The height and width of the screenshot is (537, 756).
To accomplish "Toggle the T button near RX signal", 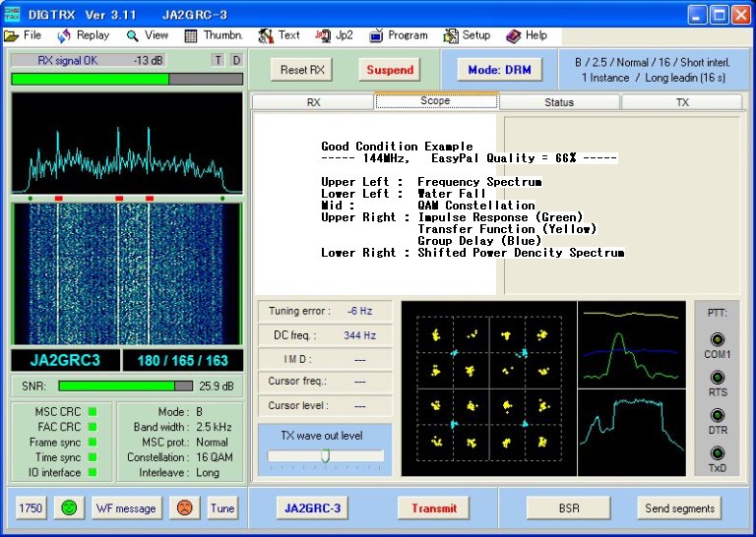I will click(x=219, y=60).
